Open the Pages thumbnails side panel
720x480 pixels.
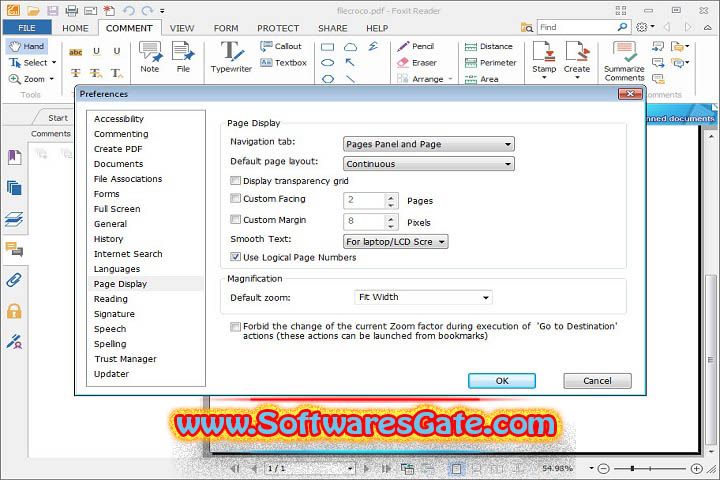click(x=14, y=188)
